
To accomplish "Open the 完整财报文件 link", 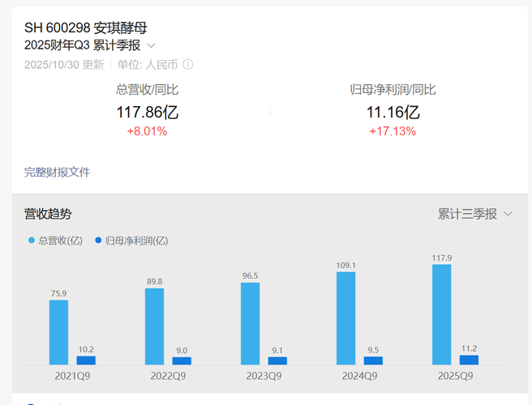I will [57, 173].
